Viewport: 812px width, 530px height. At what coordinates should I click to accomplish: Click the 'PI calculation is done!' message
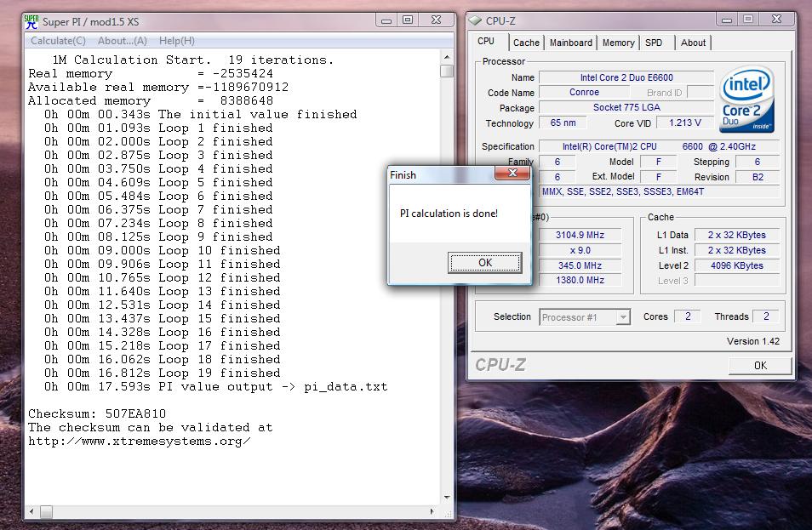[x=449, y=214]
